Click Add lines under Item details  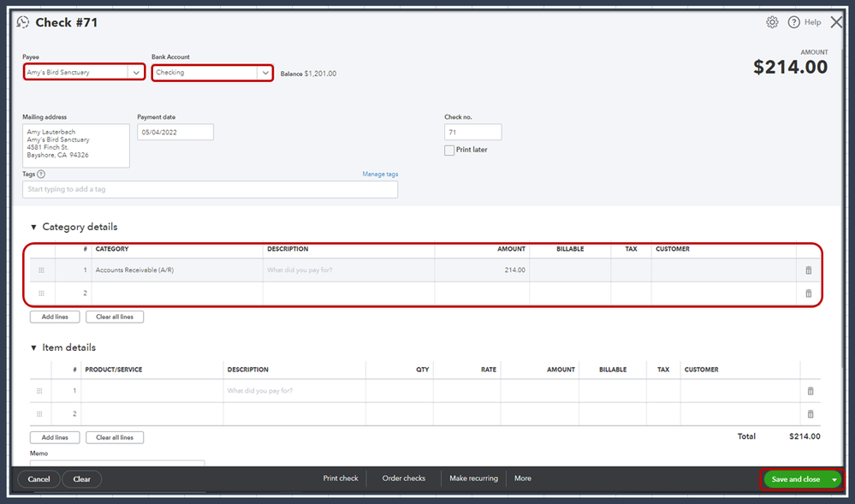[x=55, y=437]
